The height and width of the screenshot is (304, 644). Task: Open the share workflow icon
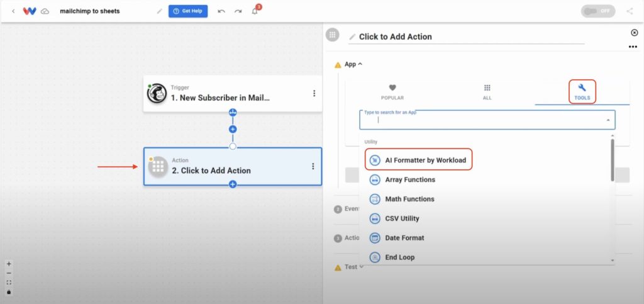pyautogui.click(x=630, y=11)
